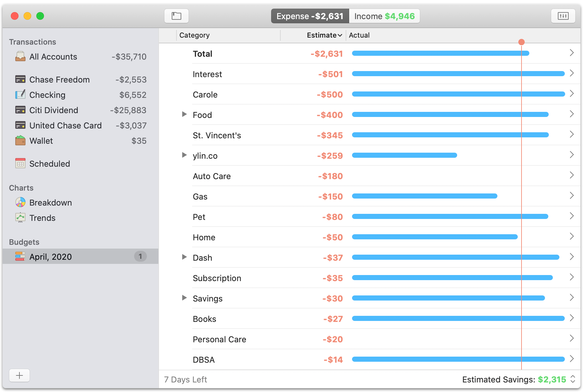This screenshot has height=392, width=583.
Task: Click the All Accounts inbox icon
Action: click(x=20, y=56)
